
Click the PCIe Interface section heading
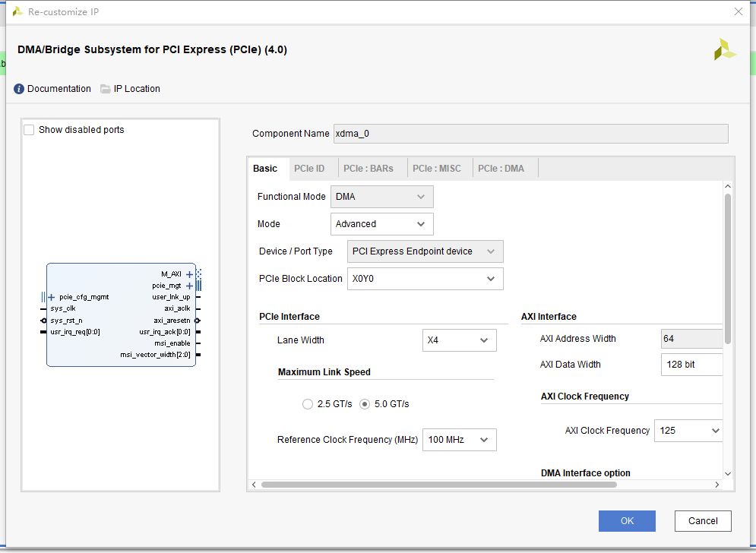coord(289,317)
